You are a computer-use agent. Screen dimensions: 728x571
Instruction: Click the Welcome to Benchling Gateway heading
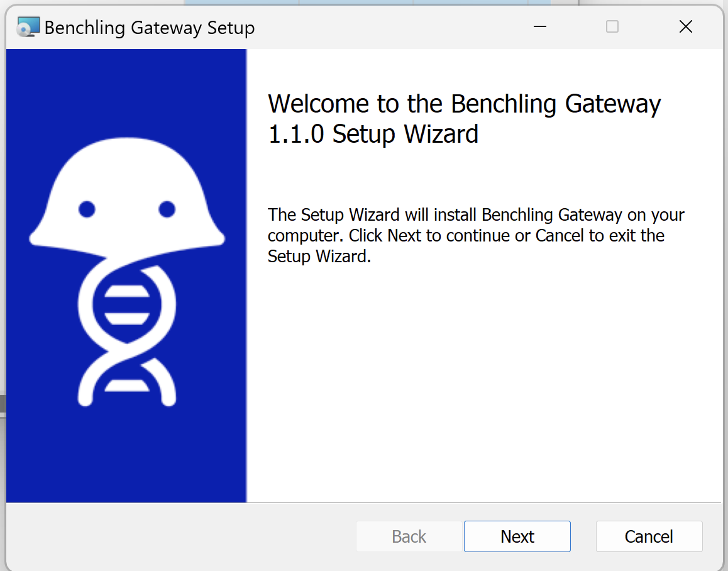[x=464, y=104]
